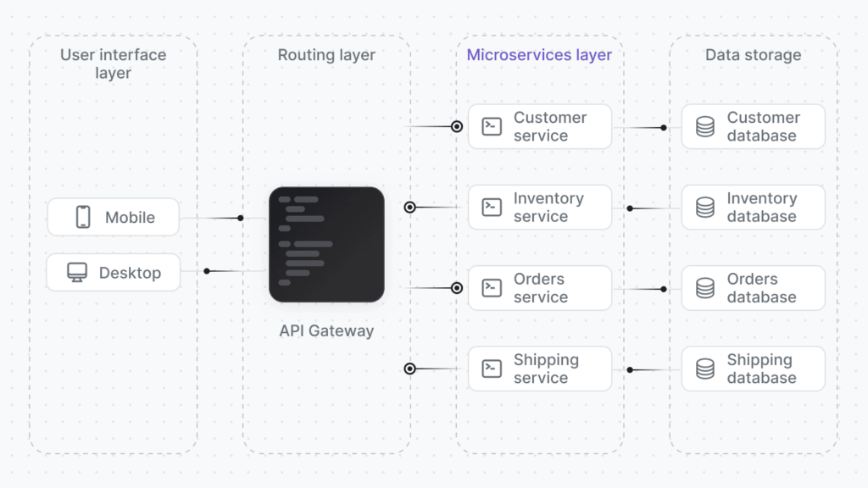
Task: Click the Orders database card
Action: pos(753,287)
